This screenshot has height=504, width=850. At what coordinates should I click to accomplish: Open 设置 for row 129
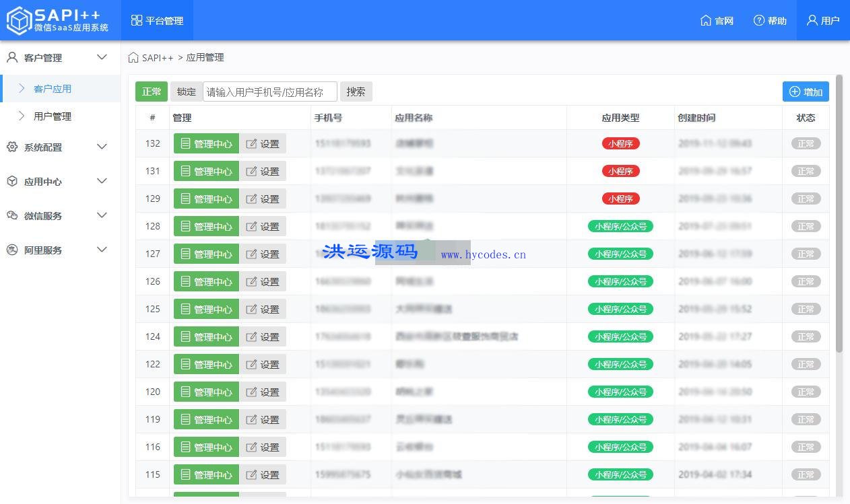point(263,199)
